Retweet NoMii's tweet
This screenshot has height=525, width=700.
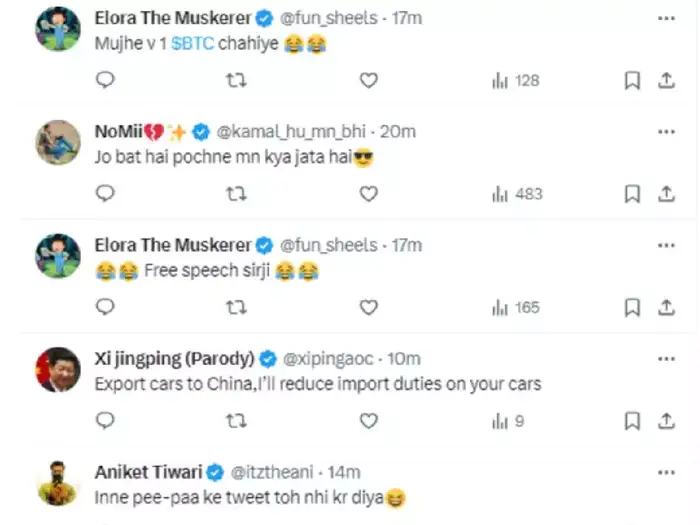coord(237,194)
